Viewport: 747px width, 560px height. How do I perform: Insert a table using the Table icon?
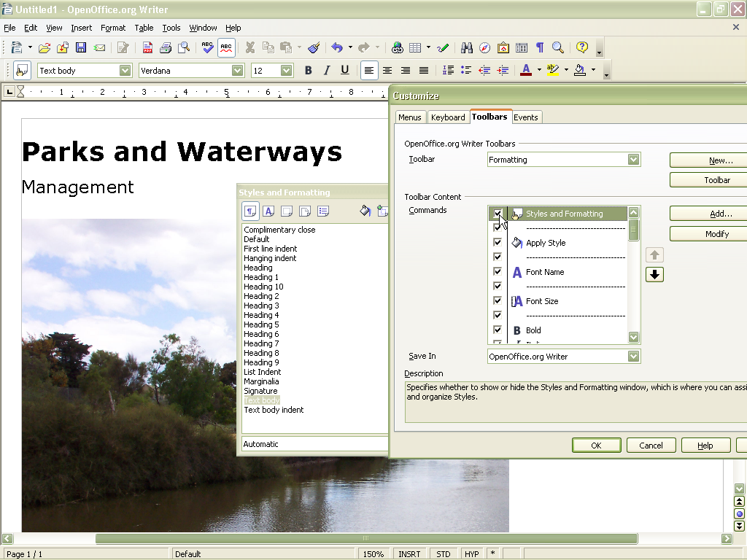click(x=415, y=47)
